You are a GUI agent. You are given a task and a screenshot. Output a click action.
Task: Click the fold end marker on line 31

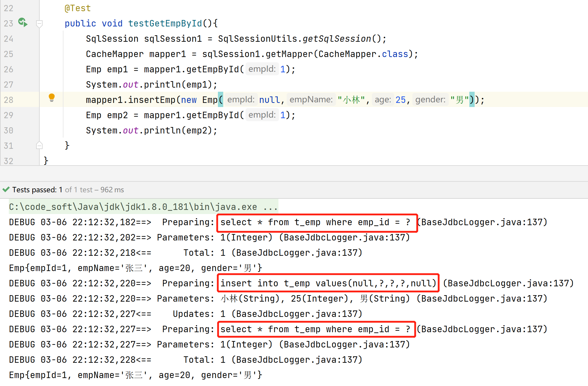coord(39,145)
